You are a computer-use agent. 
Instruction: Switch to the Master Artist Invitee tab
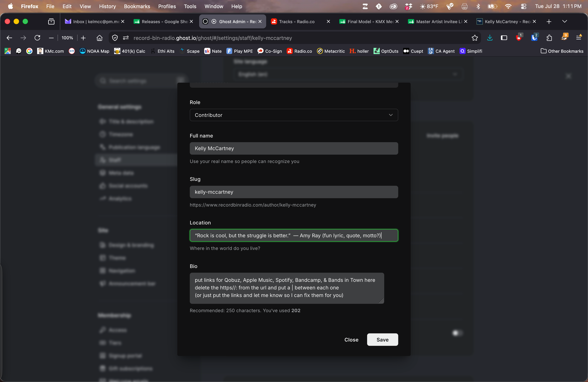tap(438, 21)
